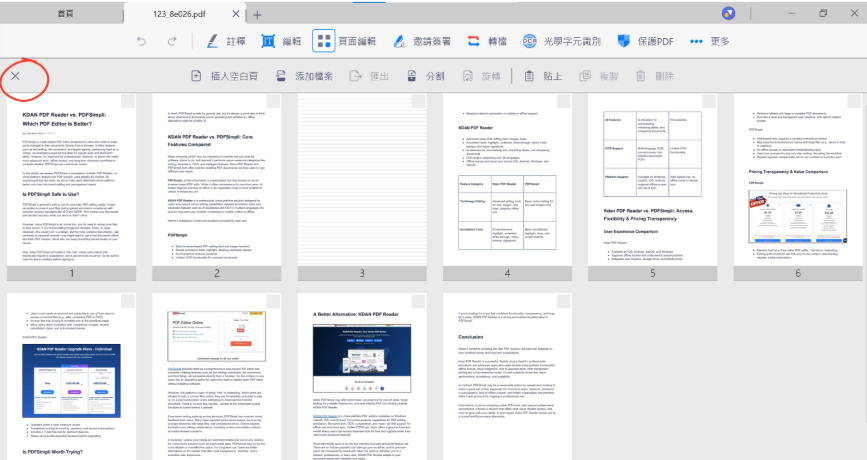Select the page 4 thumbnail
Viewport: 867px width, 460px height.
(507, 180)
